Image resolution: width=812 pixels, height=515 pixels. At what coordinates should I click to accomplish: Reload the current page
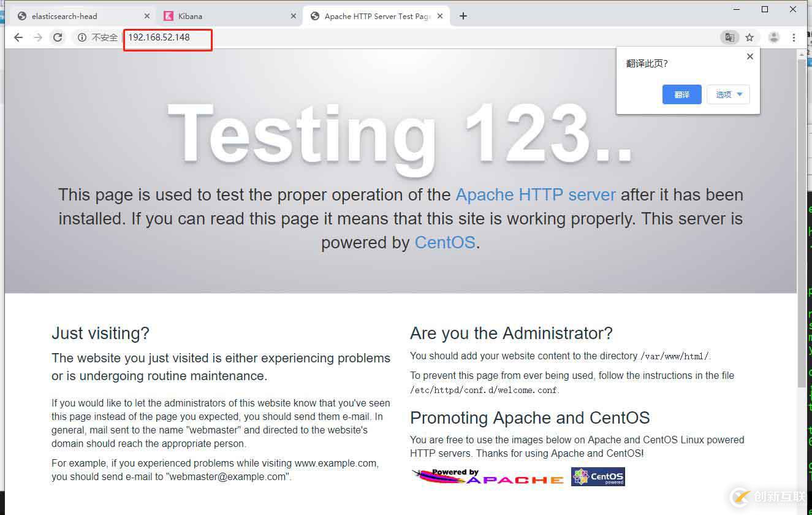(x=58, y=37)
